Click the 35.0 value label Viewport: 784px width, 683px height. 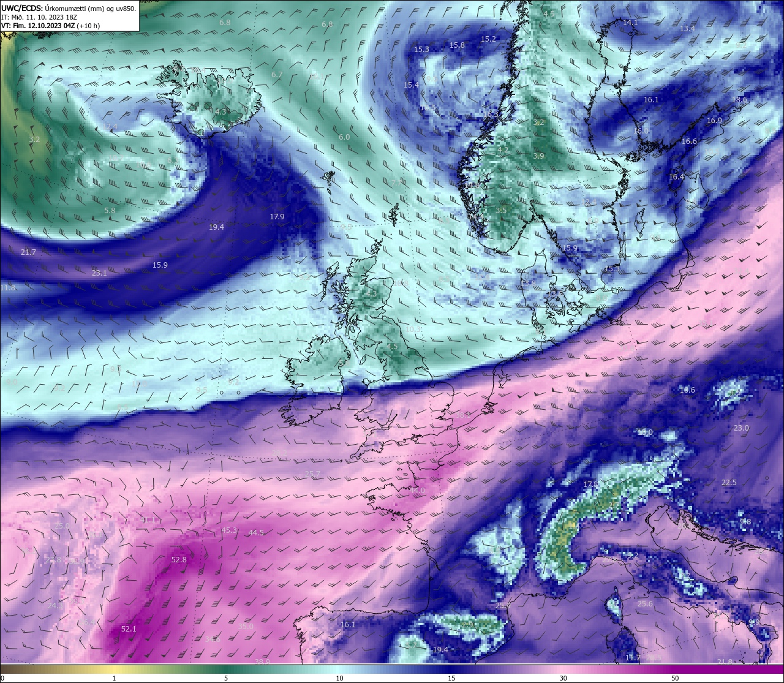point(246,626)
